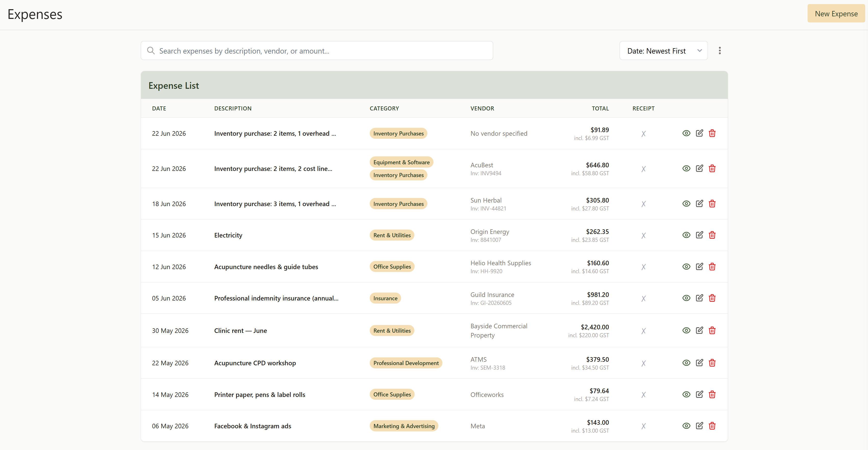The image size is (868, 450).
Task: Click the Bayside Commercial Property vendor
Action: pyautogui.click(x=499, y=330)
